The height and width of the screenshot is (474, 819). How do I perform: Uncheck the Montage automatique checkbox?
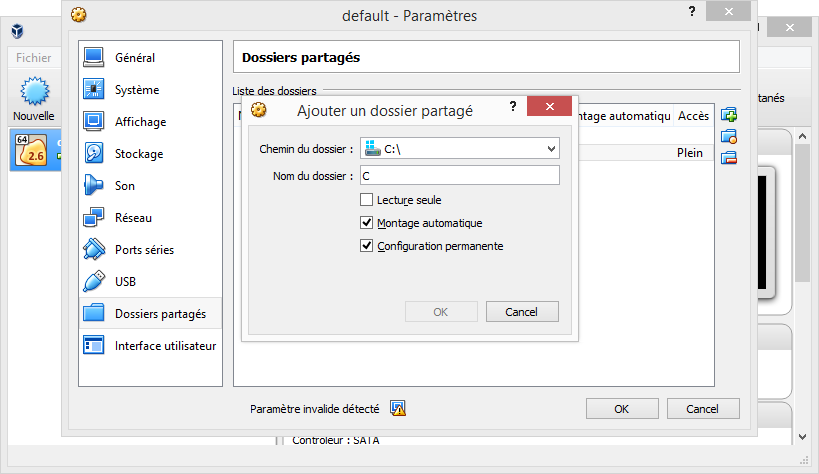pos(367,223)
